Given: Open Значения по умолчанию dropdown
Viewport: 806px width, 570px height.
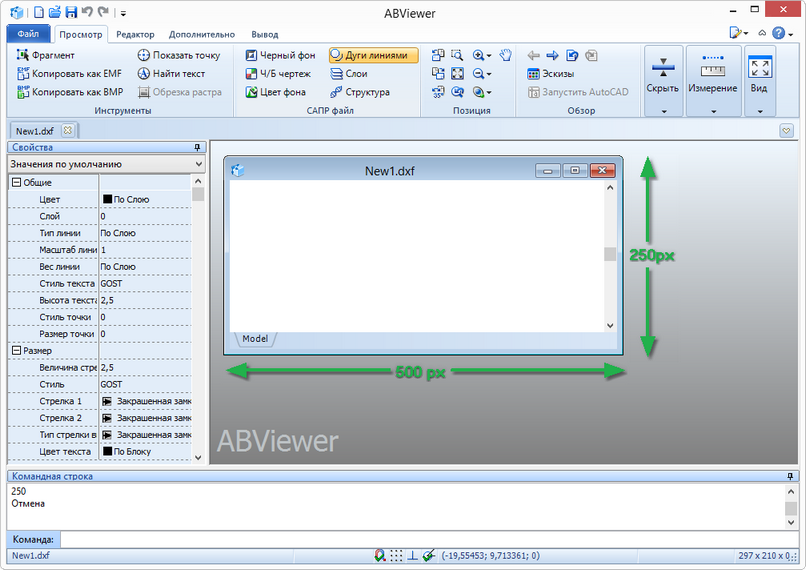Looking at the screenshot, I should (105, 163).
